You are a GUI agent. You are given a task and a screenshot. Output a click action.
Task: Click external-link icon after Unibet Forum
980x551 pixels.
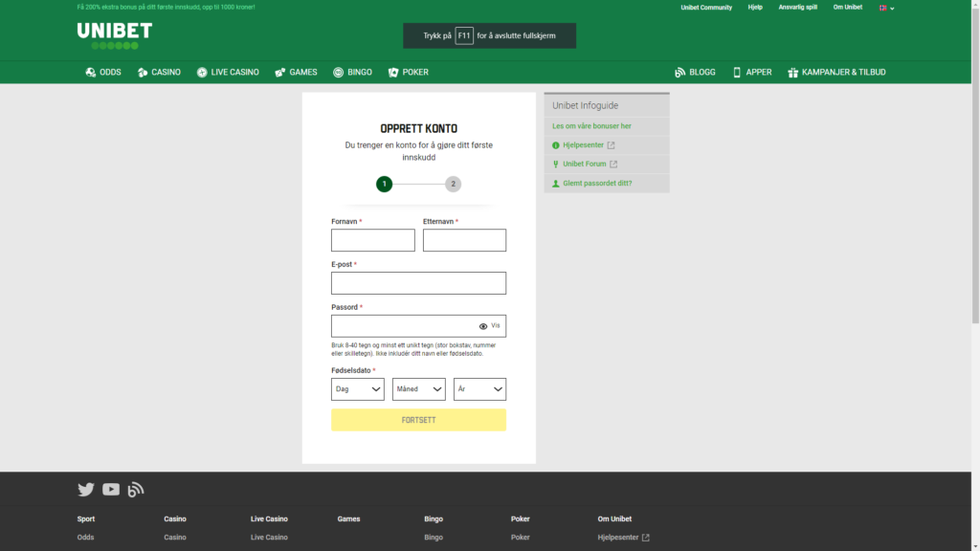pyautogui.click(x=613, y=165)
